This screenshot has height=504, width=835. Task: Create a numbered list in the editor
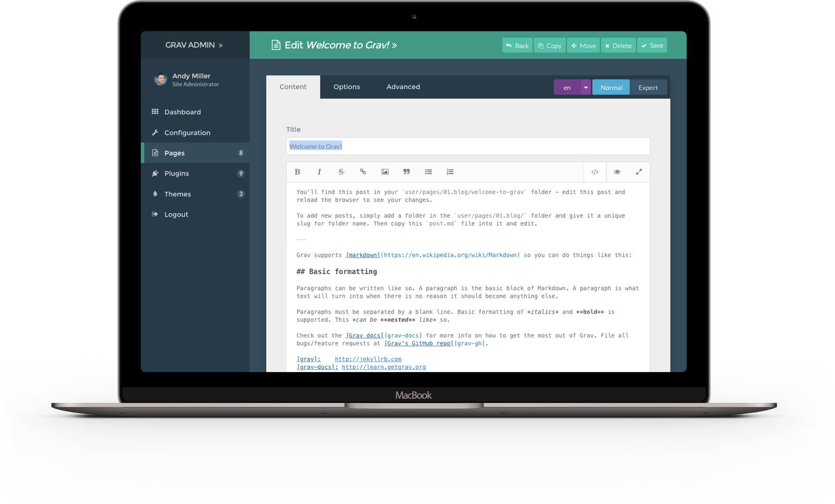coord(450,172)
